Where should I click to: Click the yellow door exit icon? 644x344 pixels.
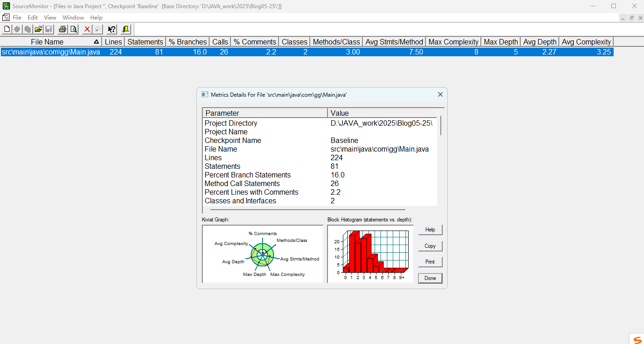click(x=126, y=29)
